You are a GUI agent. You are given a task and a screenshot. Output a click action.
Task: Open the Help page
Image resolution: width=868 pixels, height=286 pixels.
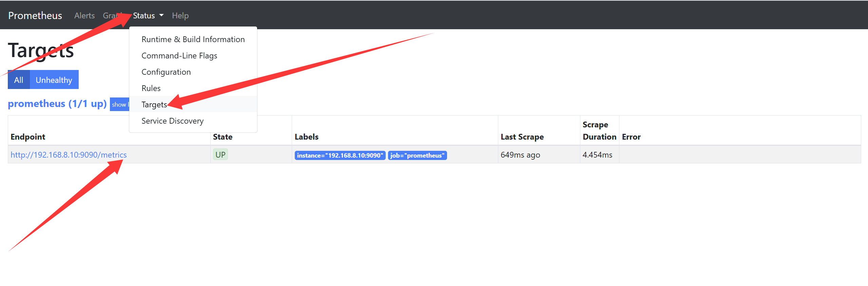(180, 16)
